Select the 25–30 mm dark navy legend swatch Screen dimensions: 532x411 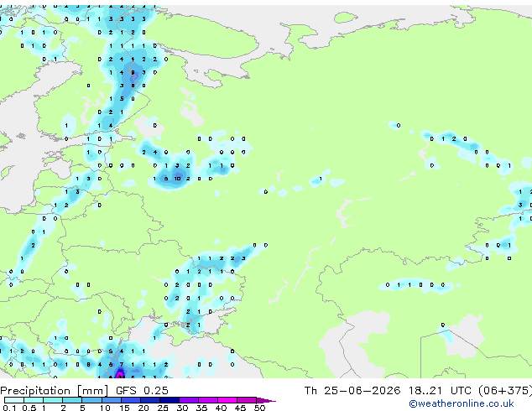pos(170,400)
